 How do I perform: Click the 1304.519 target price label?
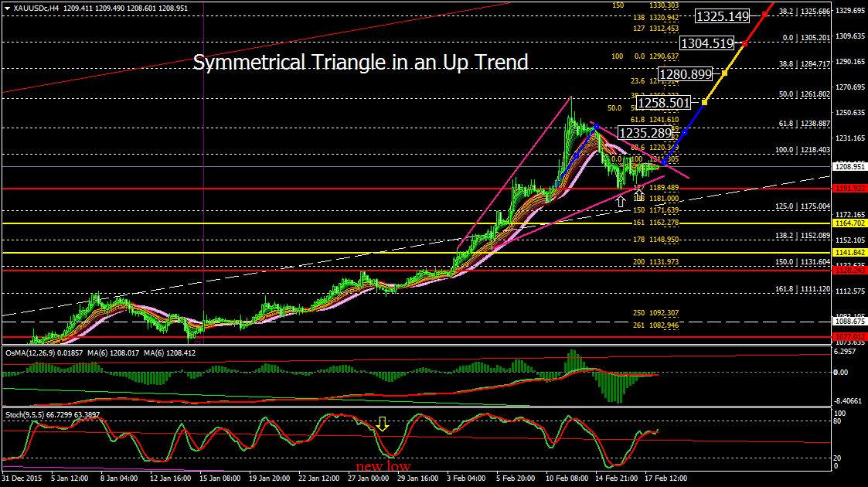click(707, 43)
